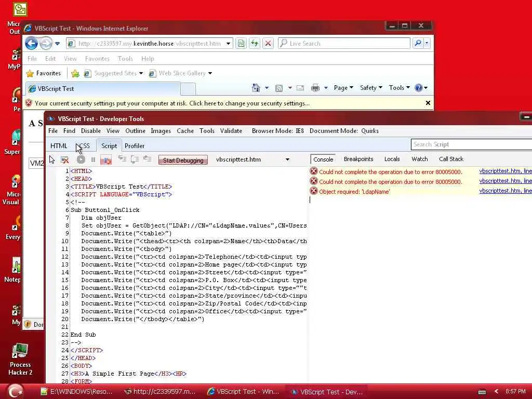Switch to E:\WINDOWS\Reso... taskbar item

[x=76, y=392]
